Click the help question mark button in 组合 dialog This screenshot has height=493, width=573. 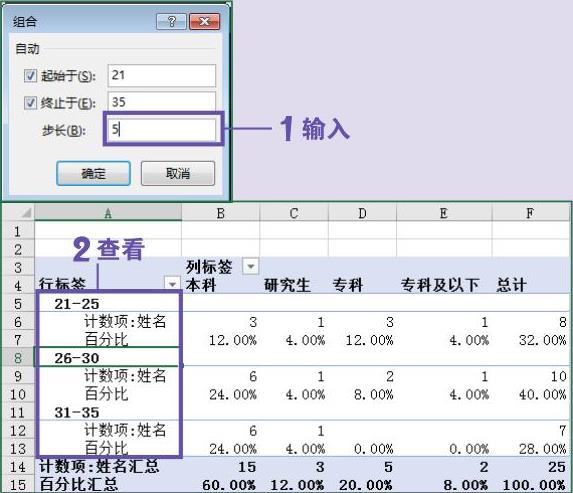coord(171,22)
